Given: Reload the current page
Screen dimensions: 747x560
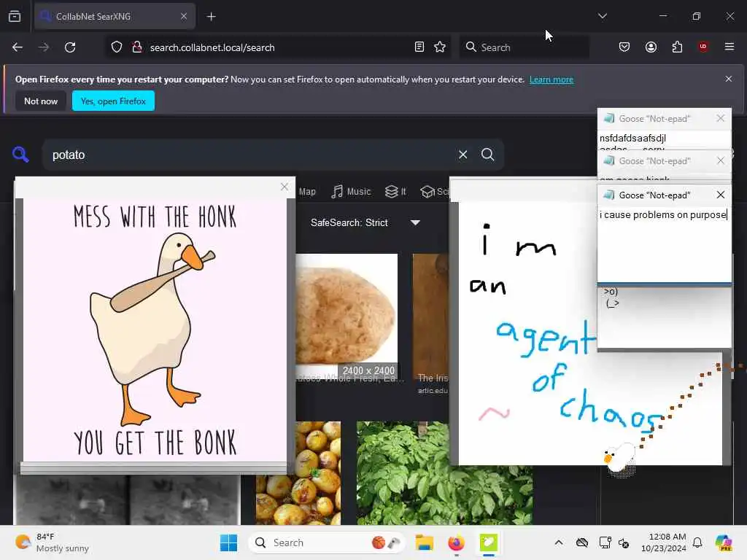Looking at the screenshot, I should point(70,47).
